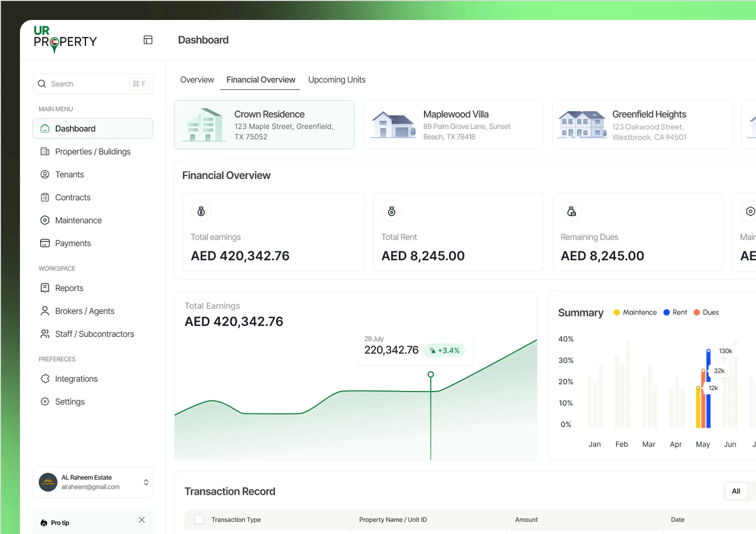756x534 pixels.
Task: Click the Total earnings money bag icon
Action: pyautogui.click(x=201, y=211)
